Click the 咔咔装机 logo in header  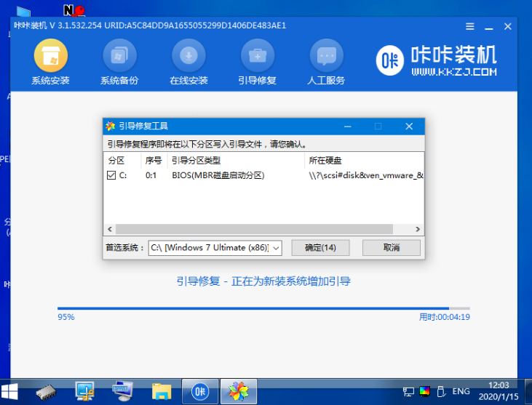click(x=437, y=63)
